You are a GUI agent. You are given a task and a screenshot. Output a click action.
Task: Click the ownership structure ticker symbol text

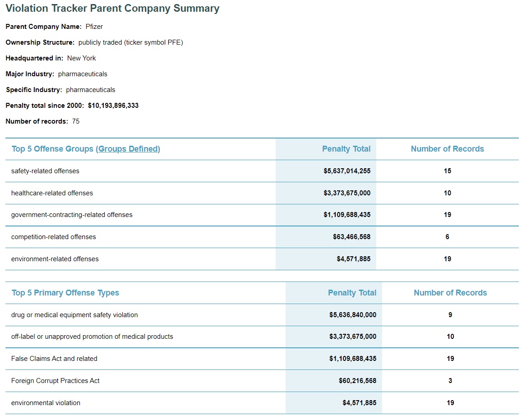tap(131, 42)
